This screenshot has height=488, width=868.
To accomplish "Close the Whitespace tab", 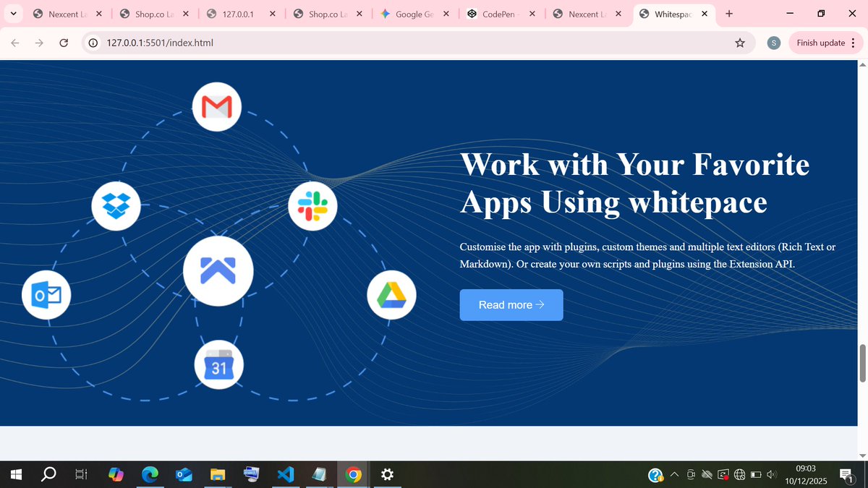I will click(705, 14).
